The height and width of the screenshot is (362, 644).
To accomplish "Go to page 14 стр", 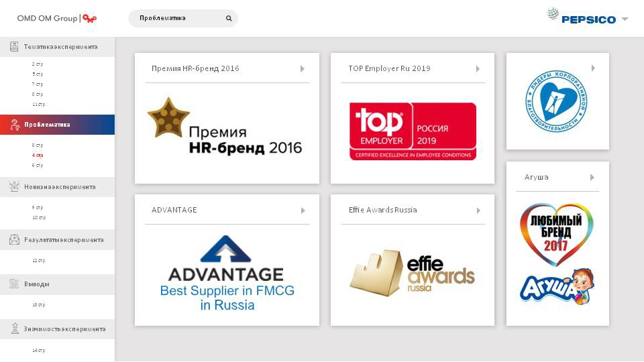I will pyautogui.click(x=39, y=351).
